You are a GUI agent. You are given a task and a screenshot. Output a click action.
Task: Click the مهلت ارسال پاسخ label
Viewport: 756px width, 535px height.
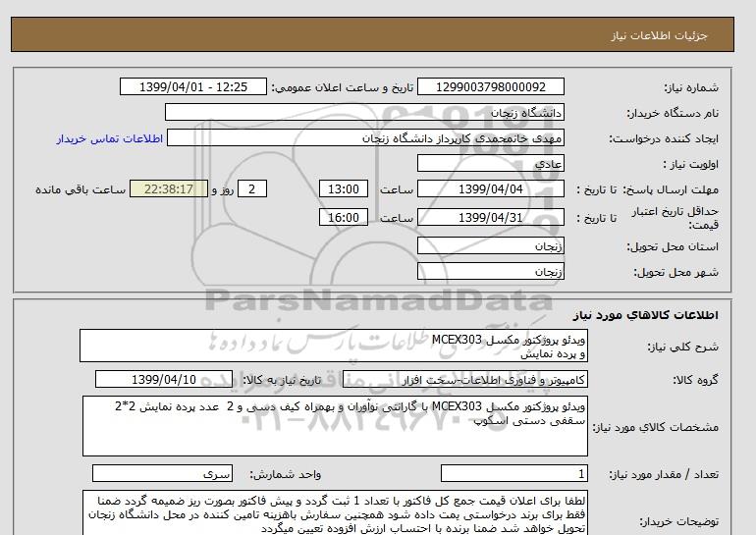(671, 189)
